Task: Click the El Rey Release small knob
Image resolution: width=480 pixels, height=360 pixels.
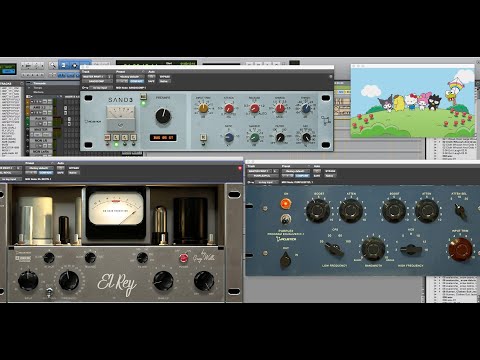Action: (x=90, y=257)
